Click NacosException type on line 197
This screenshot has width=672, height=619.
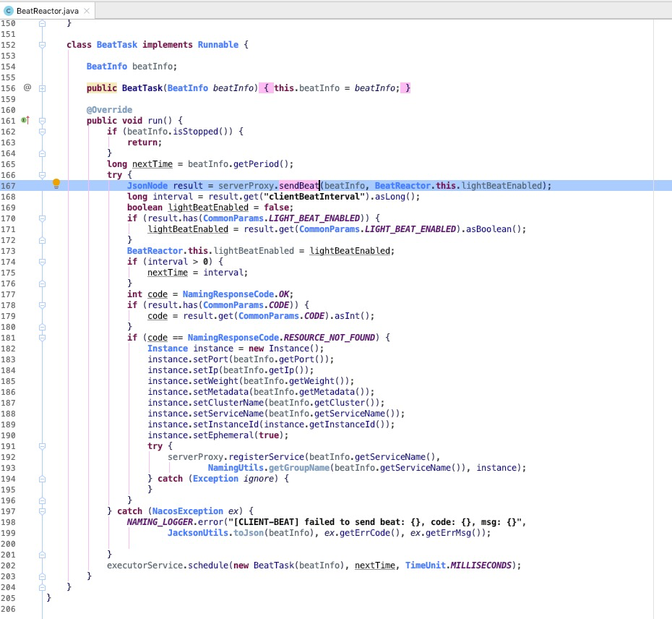(188, 511)
